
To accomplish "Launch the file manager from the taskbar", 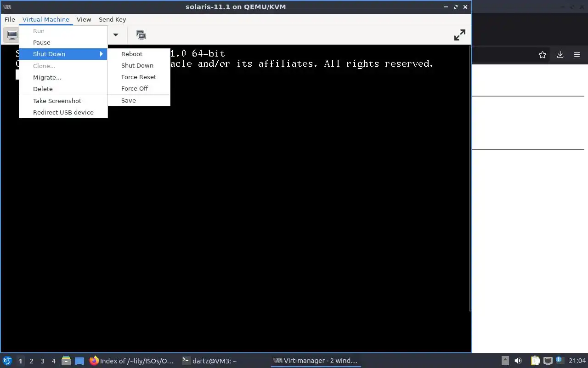I will coord(66,361).
